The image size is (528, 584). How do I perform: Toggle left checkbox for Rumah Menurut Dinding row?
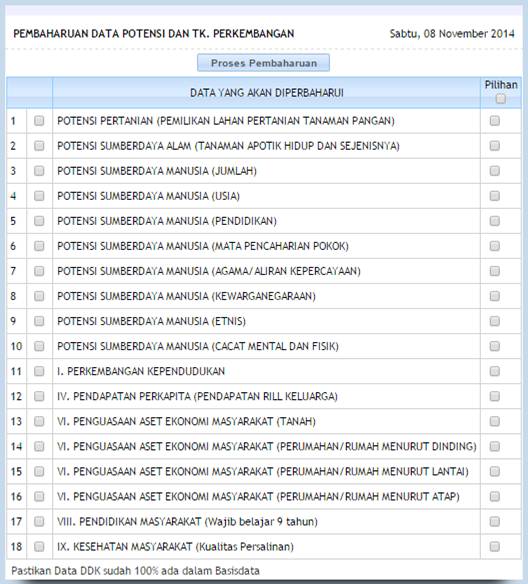point(39,446)
